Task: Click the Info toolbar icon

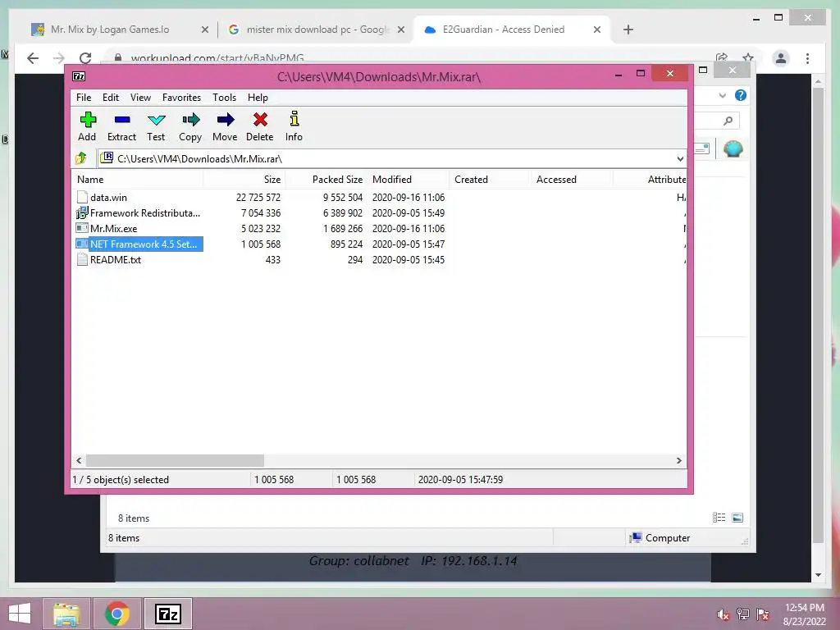Action: pyautogui.click(x=294, y=119)
